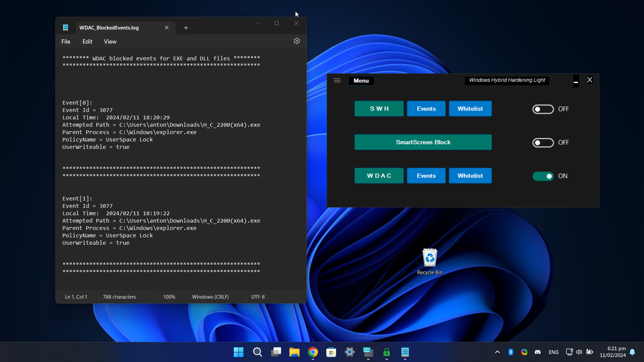Screen dimensions: 644x362
Task: Open Microsoft Store from taskbar
Action: 331,352
